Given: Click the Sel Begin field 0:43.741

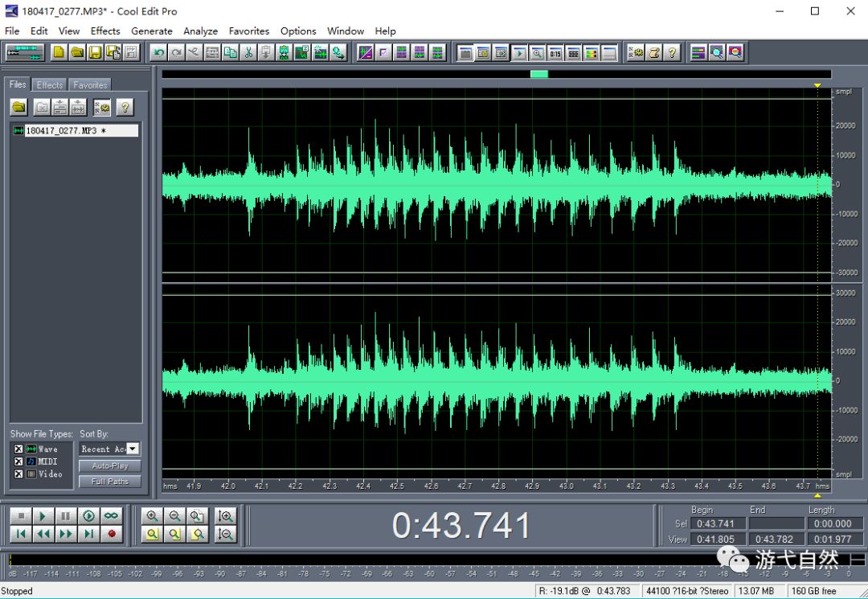Looking at the screenshot, I should tap(718, 523).
